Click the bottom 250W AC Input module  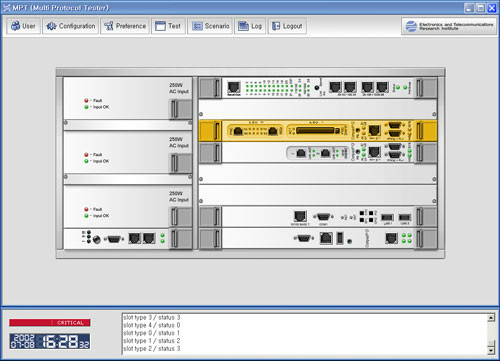(128, 207)
